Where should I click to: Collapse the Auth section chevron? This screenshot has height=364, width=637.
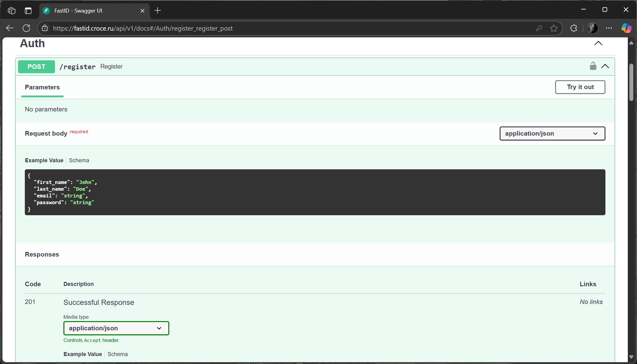point(598,43)
